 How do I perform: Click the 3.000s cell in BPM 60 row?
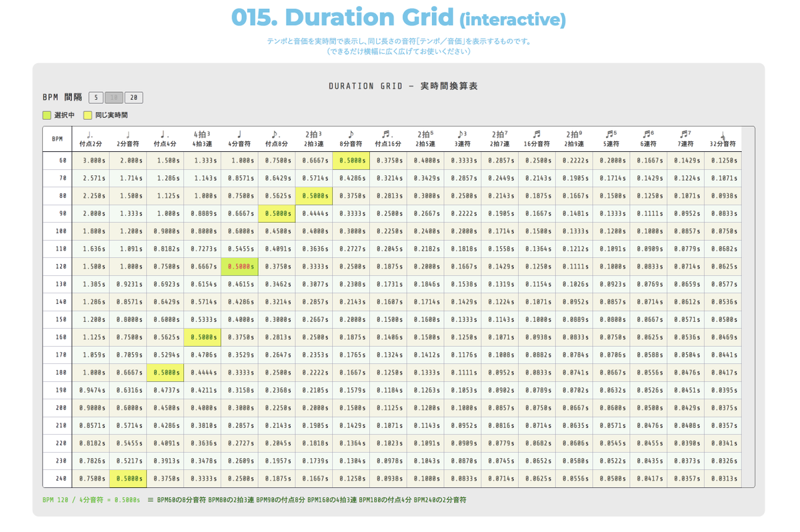point(91,161)
